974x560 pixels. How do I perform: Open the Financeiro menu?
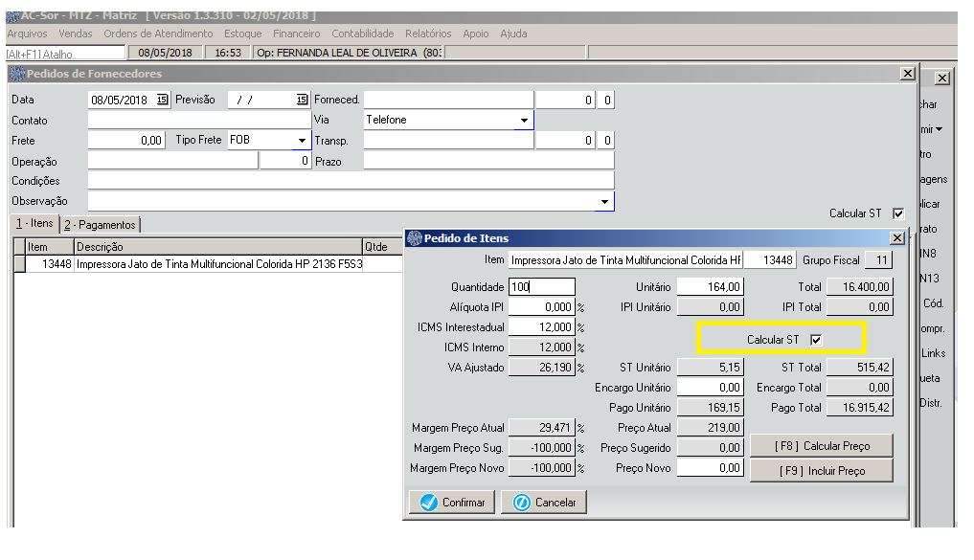pyautogui.click(x=296, y=34)
